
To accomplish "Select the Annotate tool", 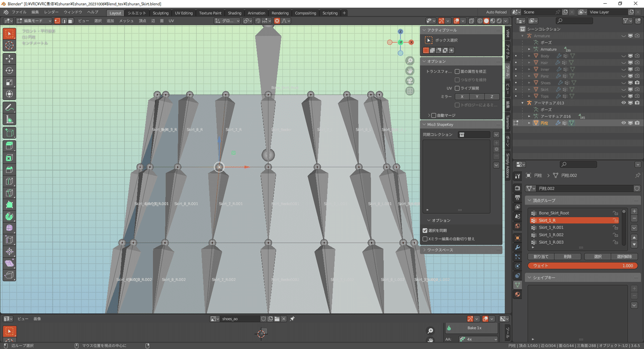I will point(10,107).
